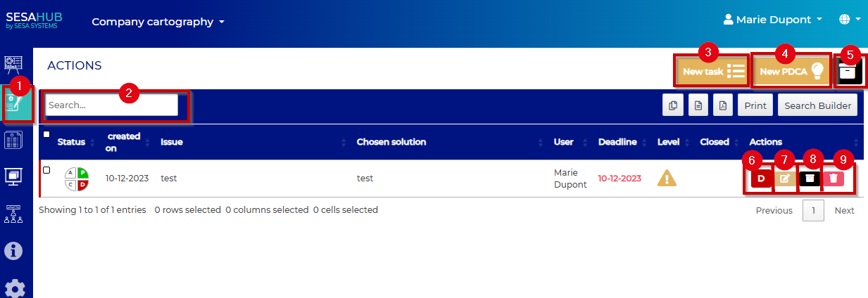Click the New PDCA button
This screenshot has width=868, height=298.
click(x=791, y=71)
